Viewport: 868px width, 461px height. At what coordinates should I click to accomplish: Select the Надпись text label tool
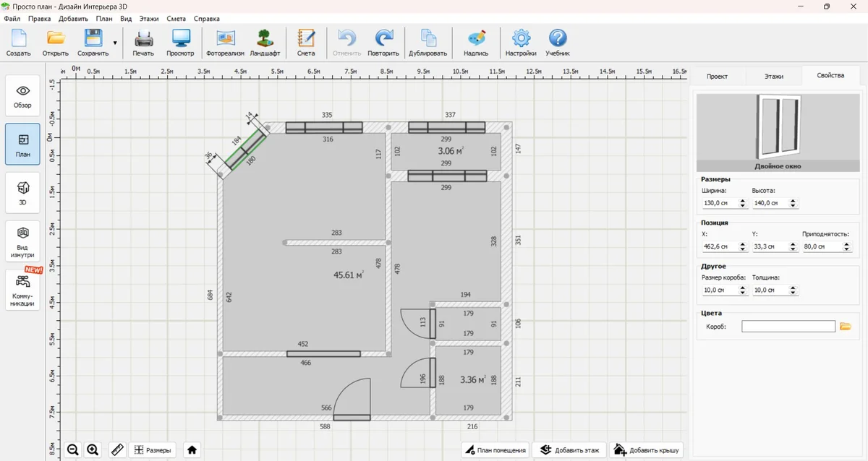pyautogui.click(x=476, y=43)
